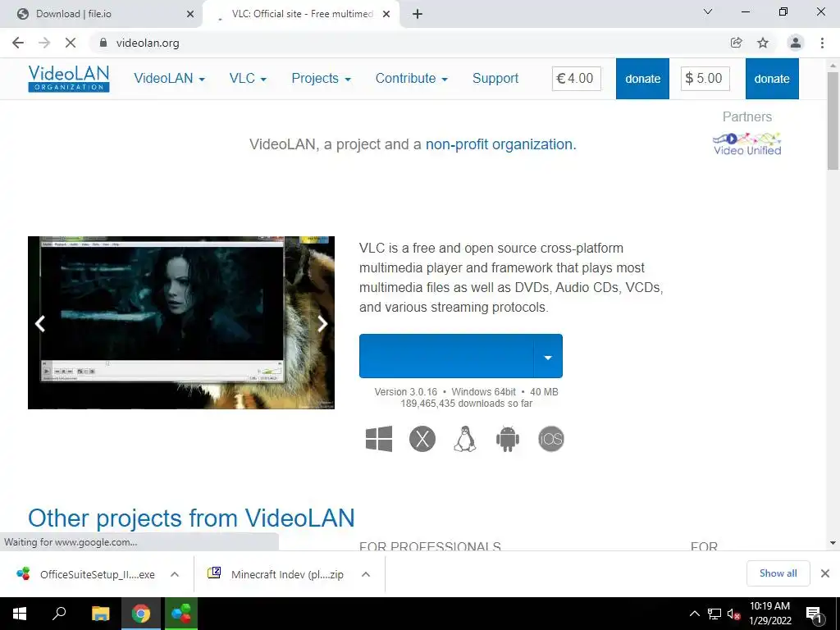The height and width of the screenshot is (630, 840).
Task: Select the macOS X platform icon
Action: tap(422, 440)
